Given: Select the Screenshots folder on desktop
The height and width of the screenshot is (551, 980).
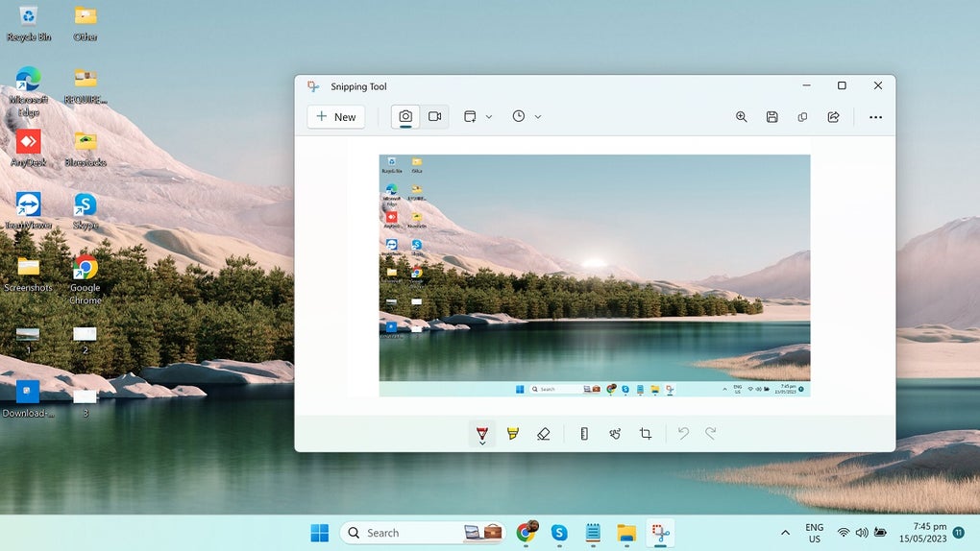Looking at the screenshot, I should tap(28, 274).
